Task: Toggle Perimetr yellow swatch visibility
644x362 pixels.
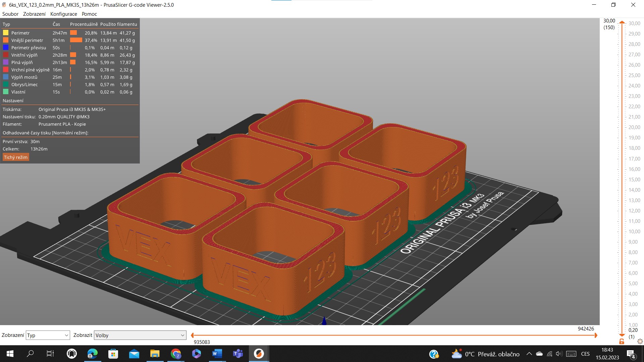Action: (6, 33)
